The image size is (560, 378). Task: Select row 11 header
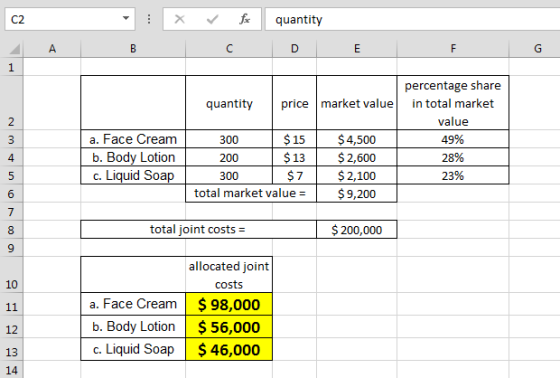click(11, 304)
